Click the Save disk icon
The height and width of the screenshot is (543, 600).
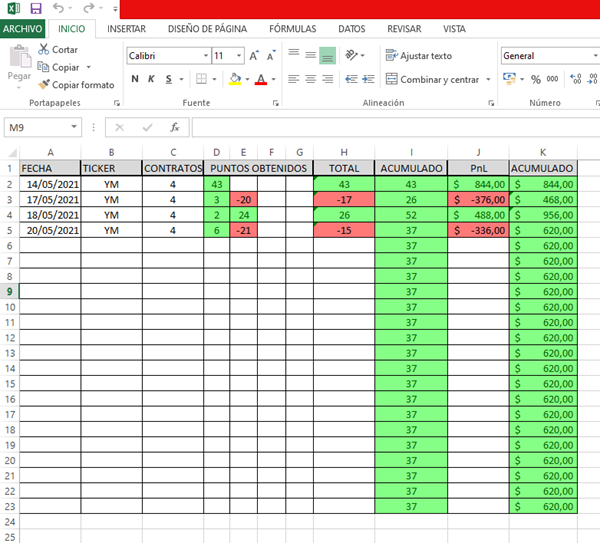coord(36,8)
